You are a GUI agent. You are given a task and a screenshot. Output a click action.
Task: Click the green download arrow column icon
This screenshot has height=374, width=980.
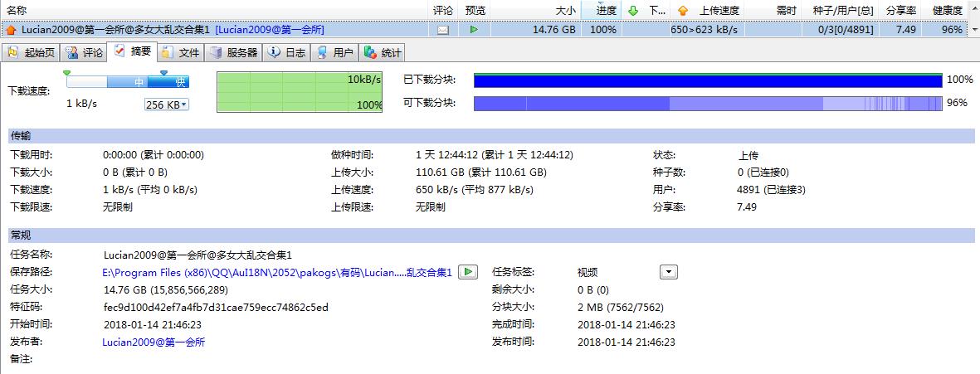point(633,11)
